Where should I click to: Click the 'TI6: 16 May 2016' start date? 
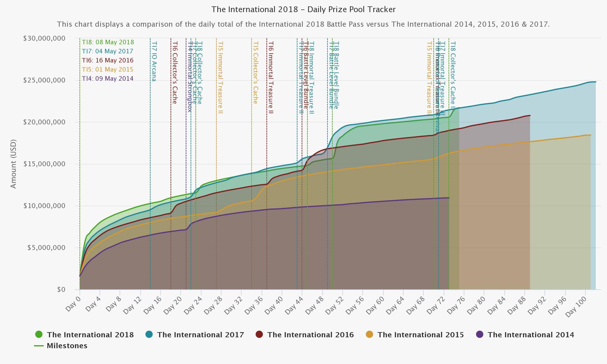click(x=107, y=60)
